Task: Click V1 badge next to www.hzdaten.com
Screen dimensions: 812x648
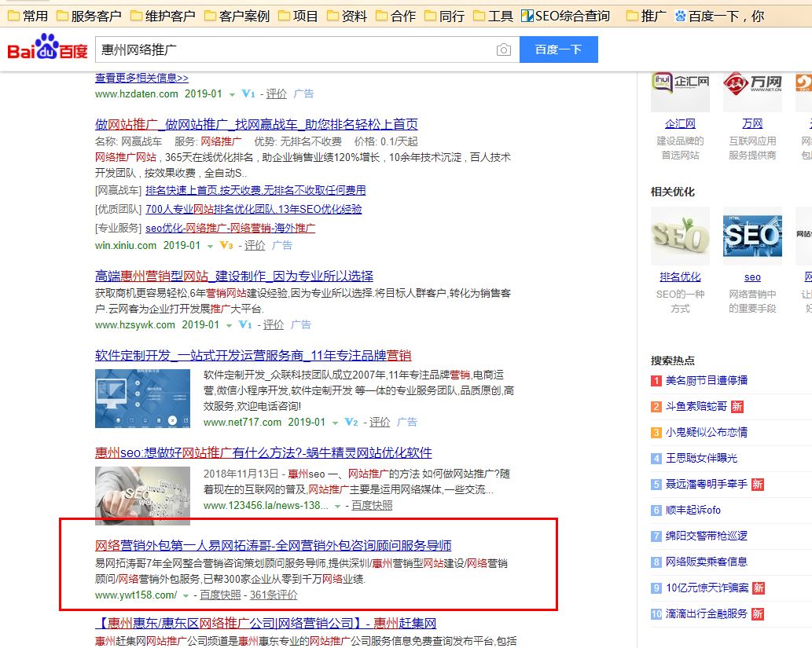Action: 248,93
